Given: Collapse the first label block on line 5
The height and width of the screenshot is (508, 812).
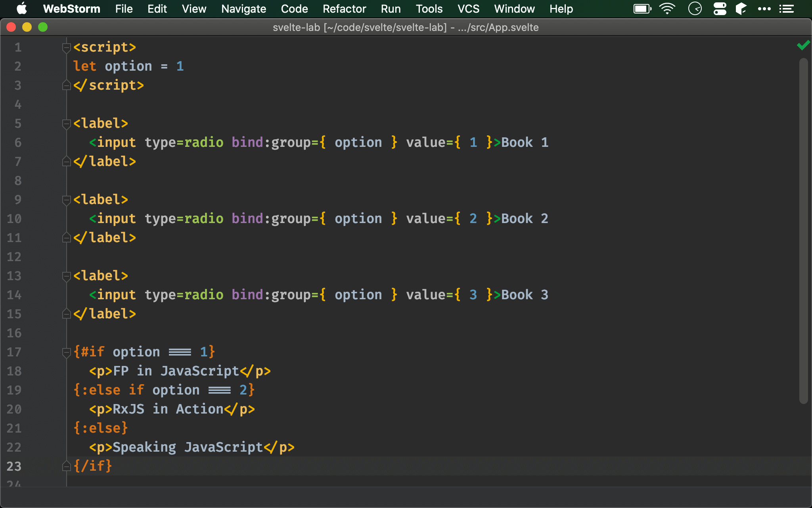Looking at the screenshot, I should (66, 124).
